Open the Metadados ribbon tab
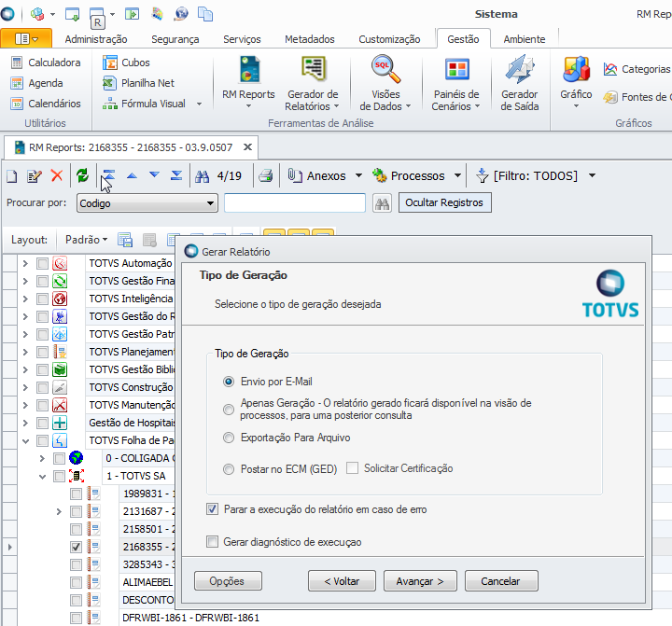 click(310, 39)
